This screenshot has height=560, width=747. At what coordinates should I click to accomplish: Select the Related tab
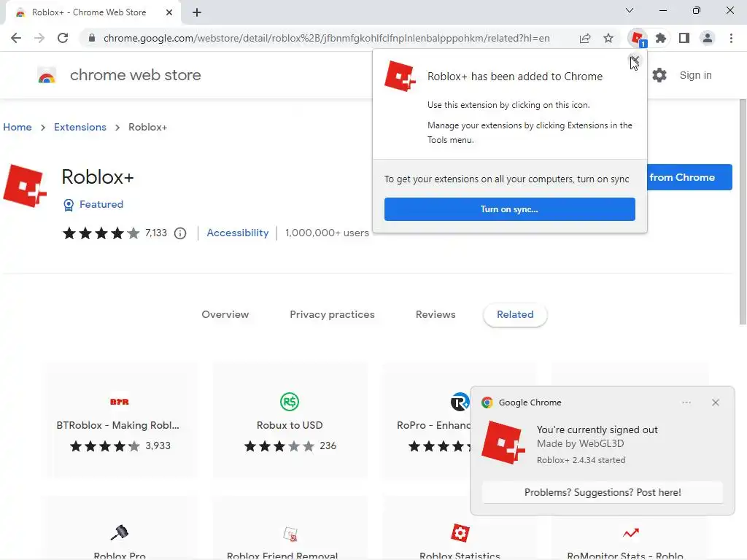point(515,314)
